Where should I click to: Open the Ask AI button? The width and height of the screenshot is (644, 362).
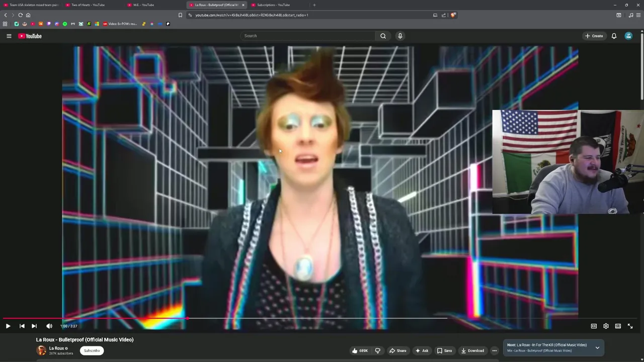pyautogui.click(x=422, y=350)
